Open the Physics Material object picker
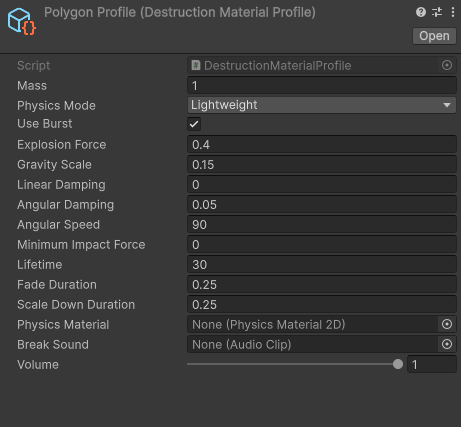 pos(447,324)
